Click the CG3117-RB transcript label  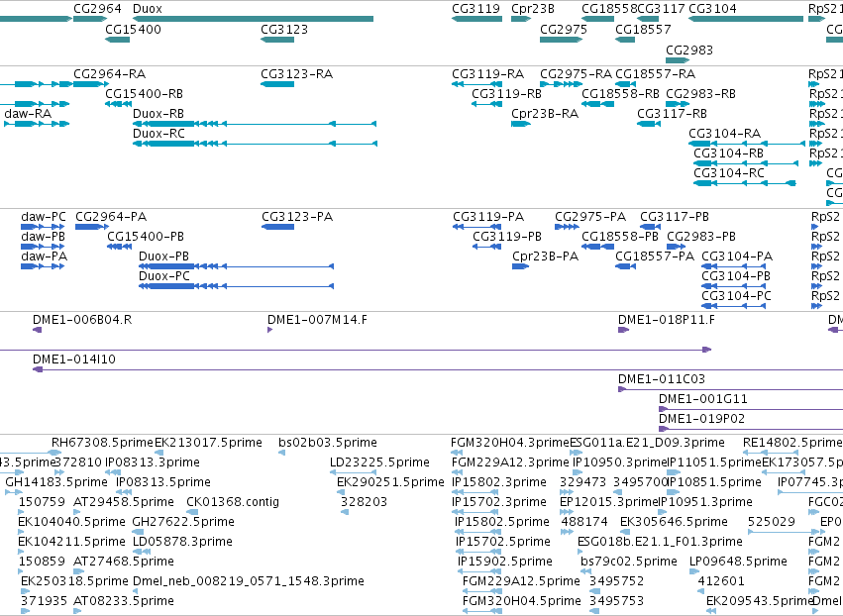click(x=672, y=114)
